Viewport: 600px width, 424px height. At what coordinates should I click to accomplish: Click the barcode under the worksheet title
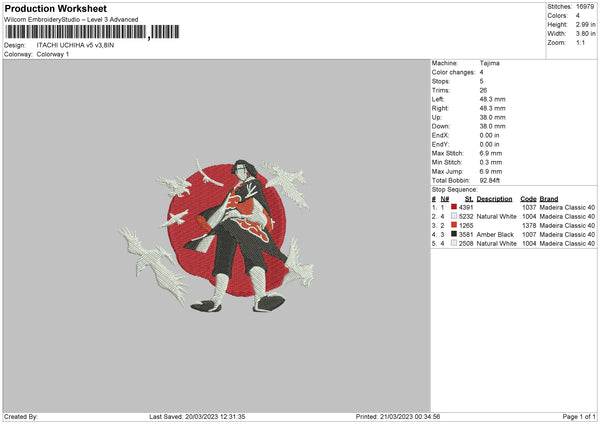coord(92,32)
